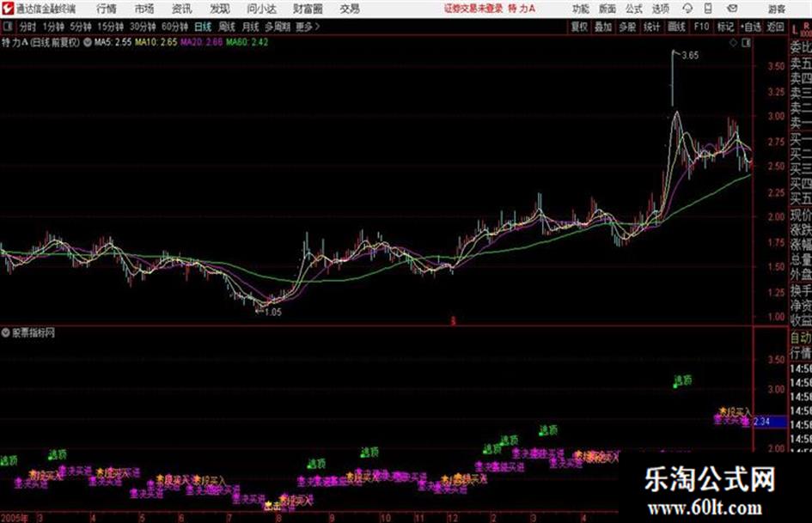Expand the 更多 periods dropdown
The image size is (812, 523).
tap(308, 27)
